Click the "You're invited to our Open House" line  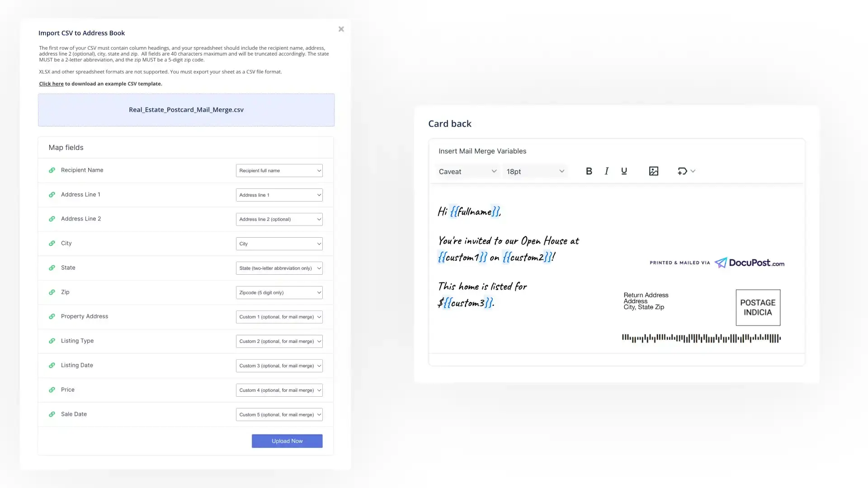point(509,241)
